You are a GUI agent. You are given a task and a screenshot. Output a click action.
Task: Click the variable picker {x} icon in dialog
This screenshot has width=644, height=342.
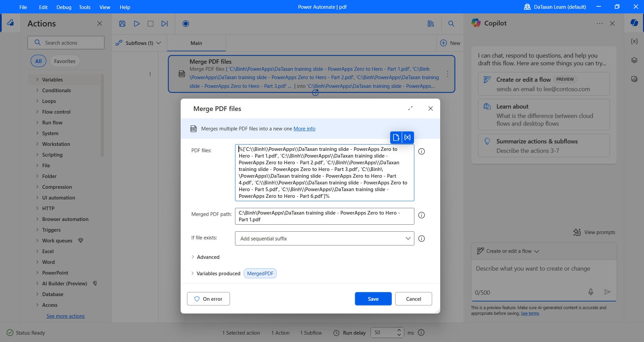[x=408, y=137]
